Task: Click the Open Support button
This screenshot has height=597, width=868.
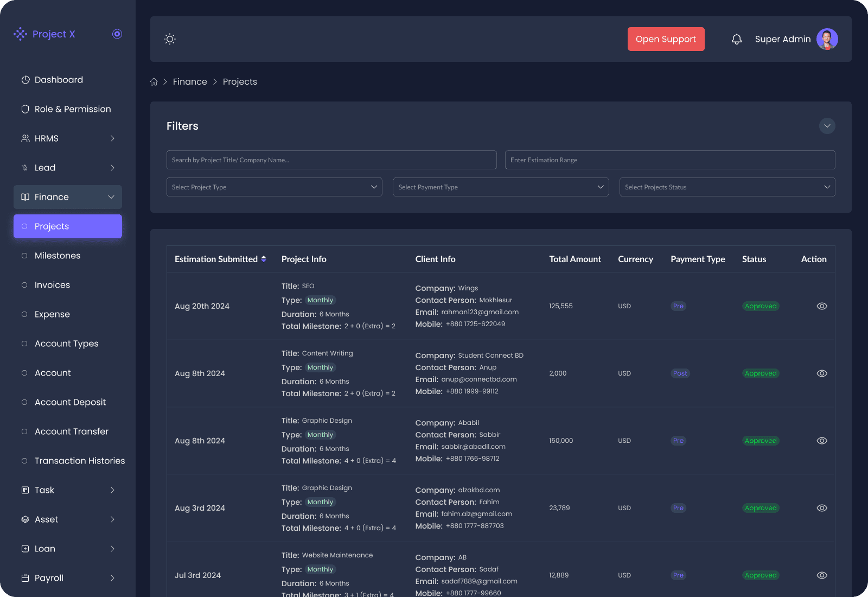Action: (666, 39)
